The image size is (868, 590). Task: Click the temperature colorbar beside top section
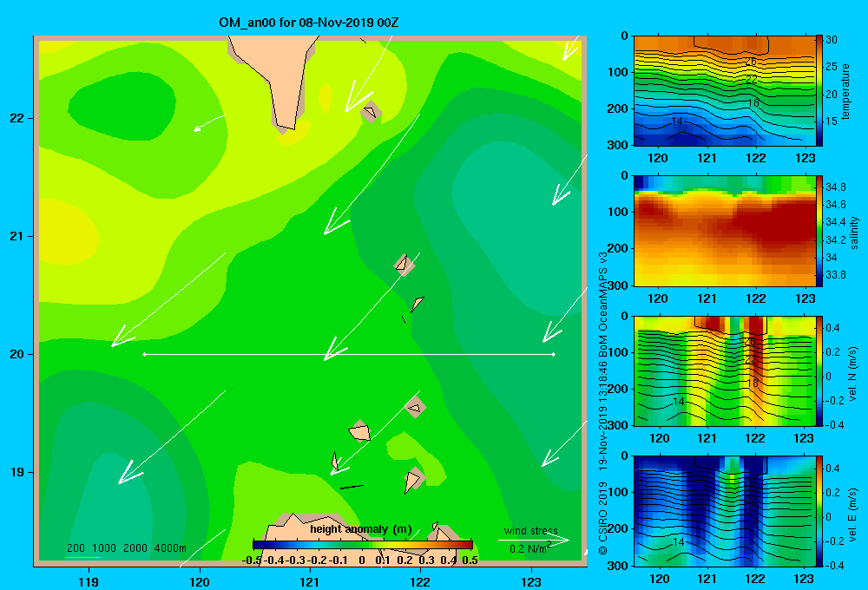pos(819,90)
